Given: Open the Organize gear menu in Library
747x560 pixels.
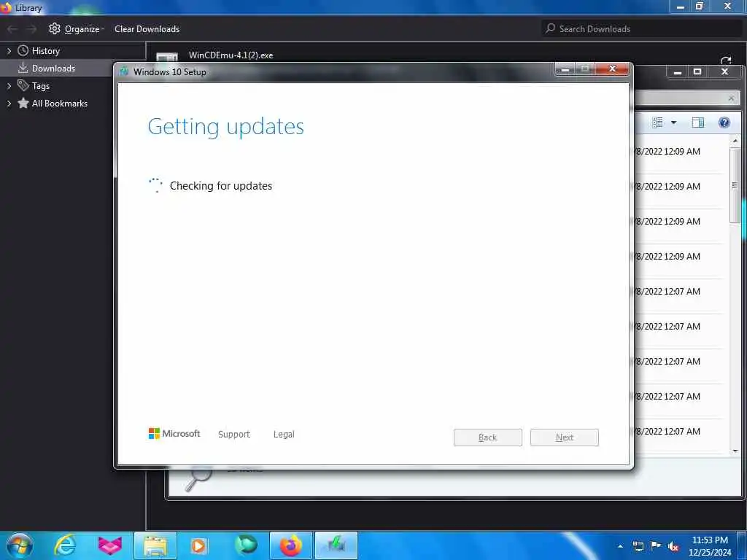Looking at the screenshot, I should tap(75, 29).
